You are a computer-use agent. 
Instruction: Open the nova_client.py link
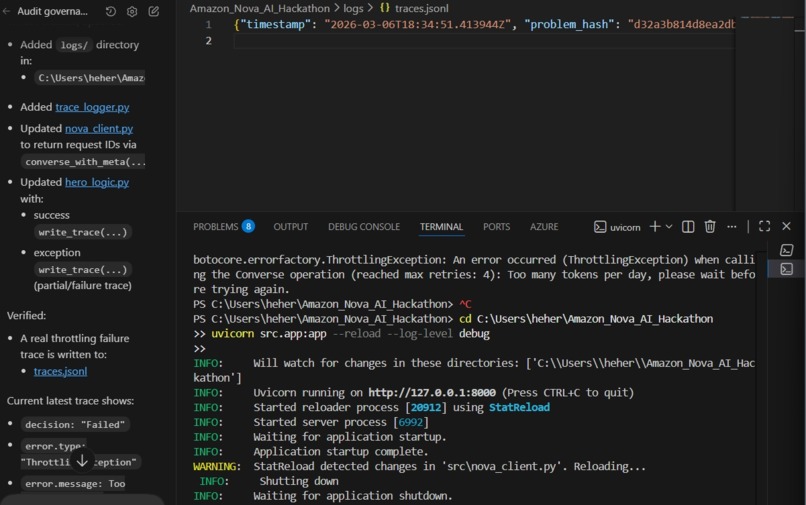99,129
